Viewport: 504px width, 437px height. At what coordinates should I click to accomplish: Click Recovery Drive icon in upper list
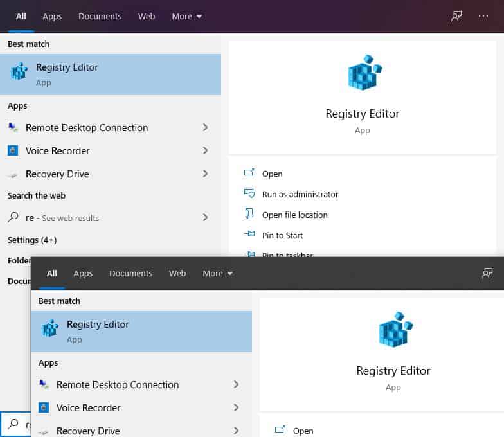[x=13, y=175]
